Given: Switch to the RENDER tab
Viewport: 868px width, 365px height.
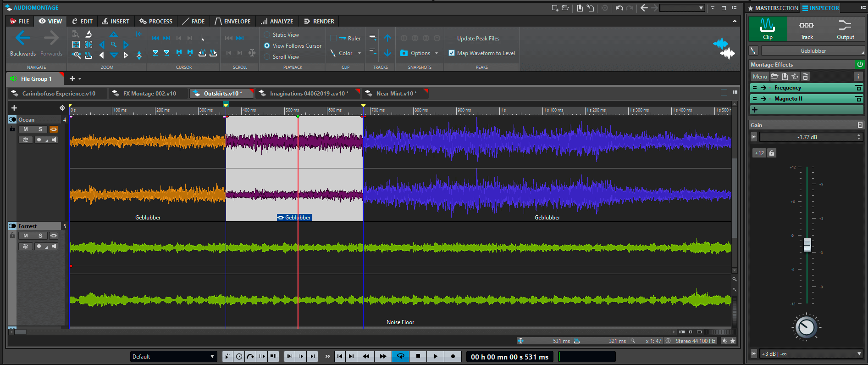Looking at the screenshot, I should (319, 21).
